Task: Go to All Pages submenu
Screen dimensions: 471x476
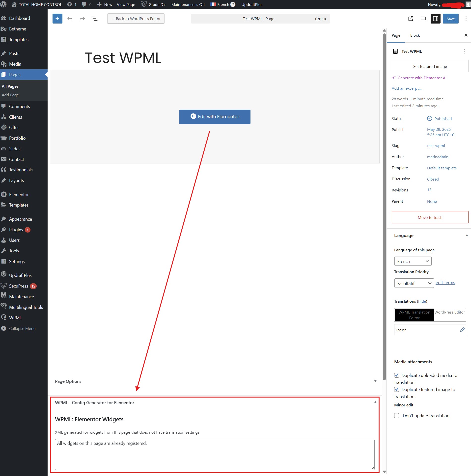Action: [x=10, y=86]
